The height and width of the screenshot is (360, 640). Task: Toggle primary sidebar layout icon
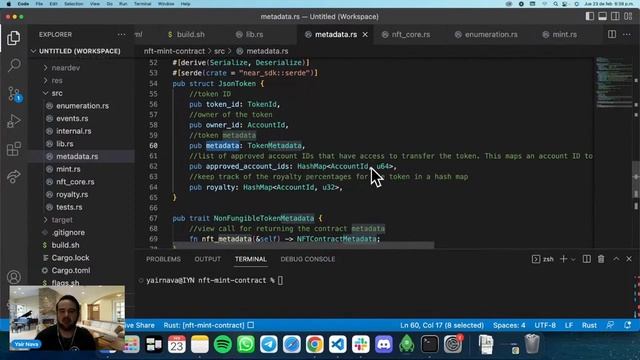pos(589,16)
